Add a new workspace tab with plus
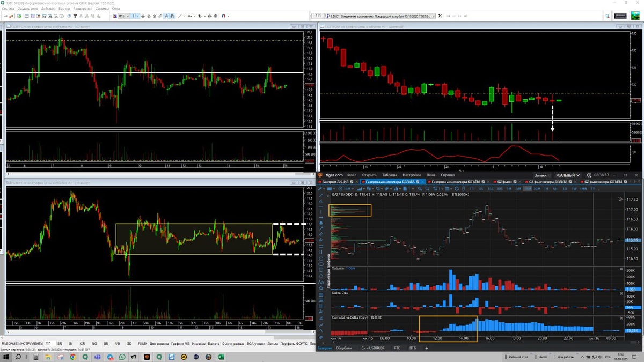 pos(427,348)
